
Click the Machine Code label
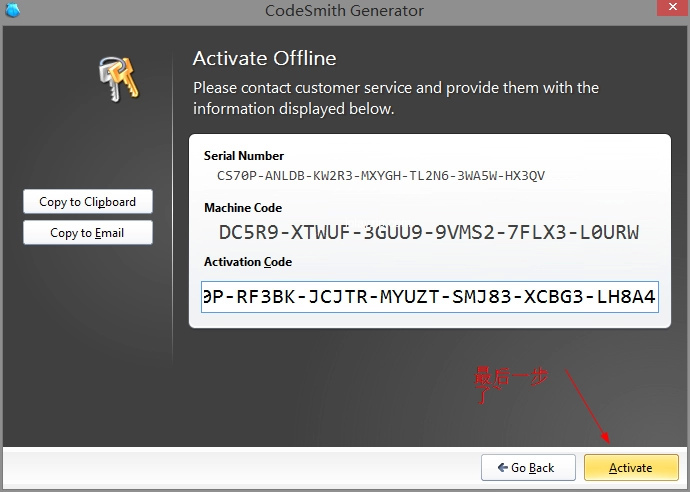pyautogui.click(x=243, y=208)
